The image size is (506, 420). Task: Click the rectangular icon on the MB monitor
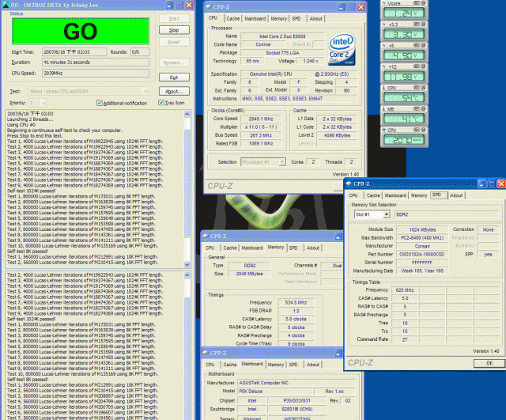point(417,109)
